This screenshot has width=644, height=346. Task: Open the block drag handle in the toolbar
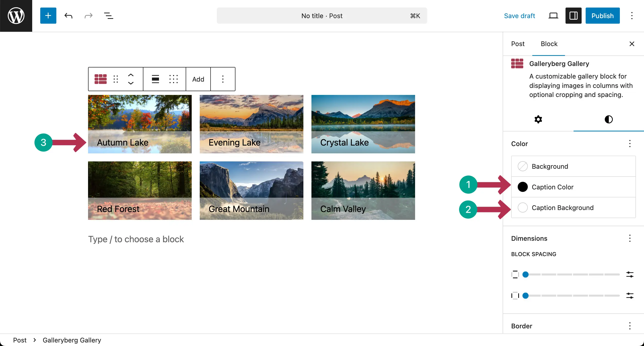pyautogui.click(x=115, y=79)
